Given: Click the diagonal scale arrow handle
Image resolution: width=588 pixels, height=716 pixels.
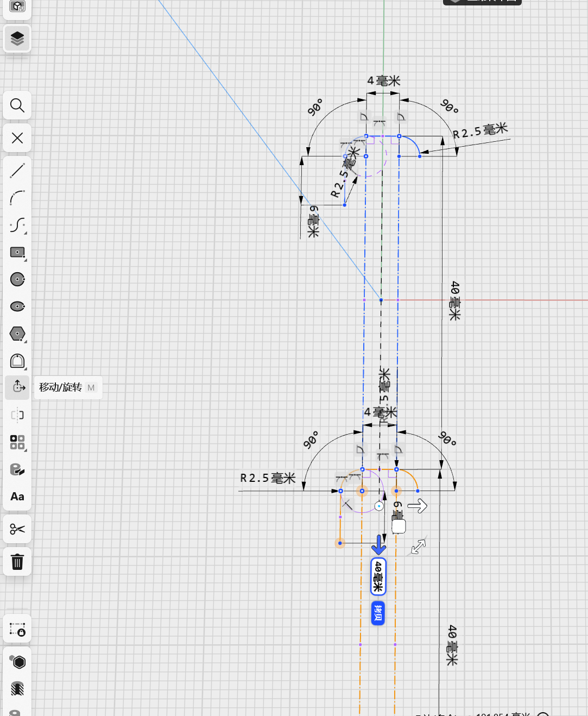Looking at the screenshot, I should (x=419, y=547).
